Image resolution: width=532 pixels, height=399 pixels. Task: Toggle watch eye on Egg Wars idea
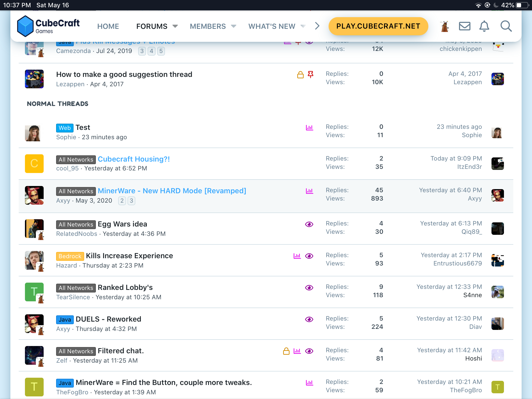pos(309,224)
